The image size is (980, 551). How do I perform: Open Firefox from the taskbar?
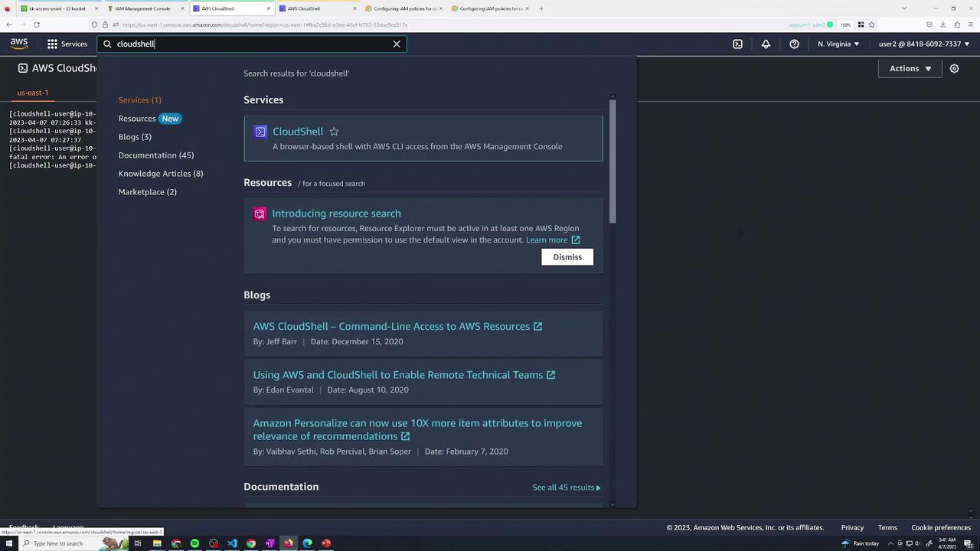[289, 543]
